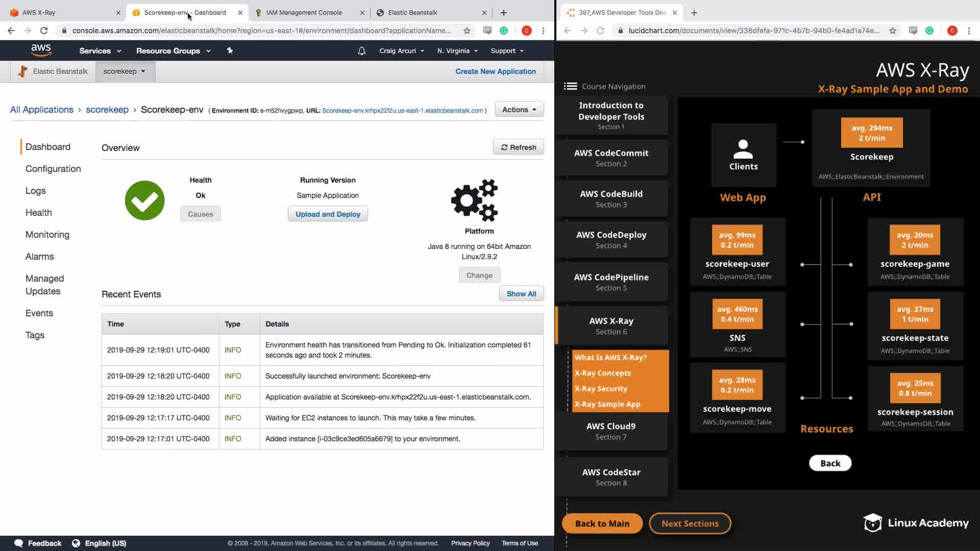This screenshot has width=980, height=551.
Task: Switch to IAM Management Console tab
Action: (304, 12)
